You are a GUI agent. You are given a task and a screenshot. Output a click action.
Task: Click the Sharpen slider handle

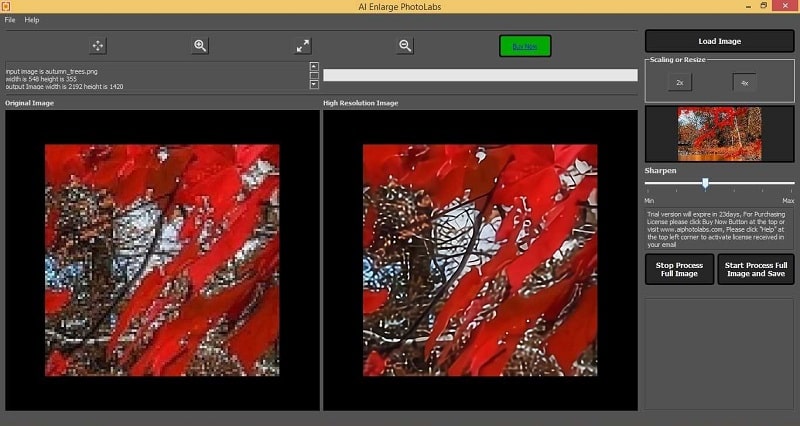[x=705, y=183]
